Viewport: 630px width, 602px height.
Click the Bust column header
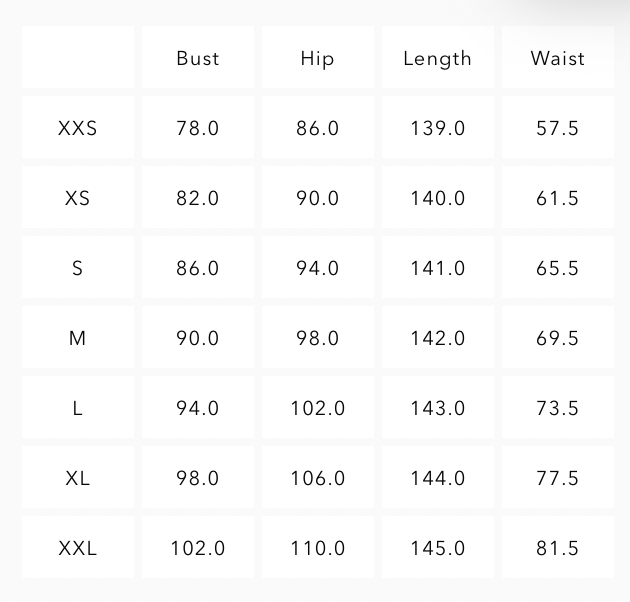(197, 58)
